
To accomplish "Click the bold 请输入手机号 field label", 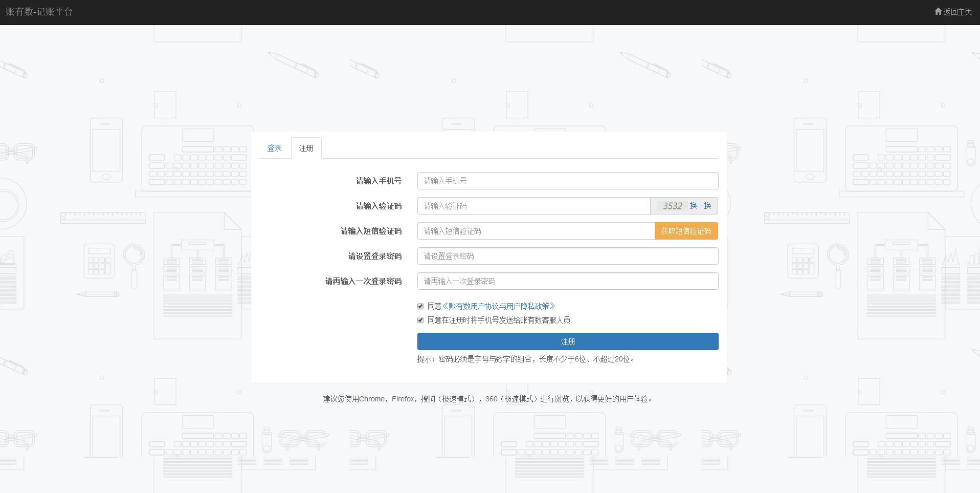I will [x=378, y=181].
